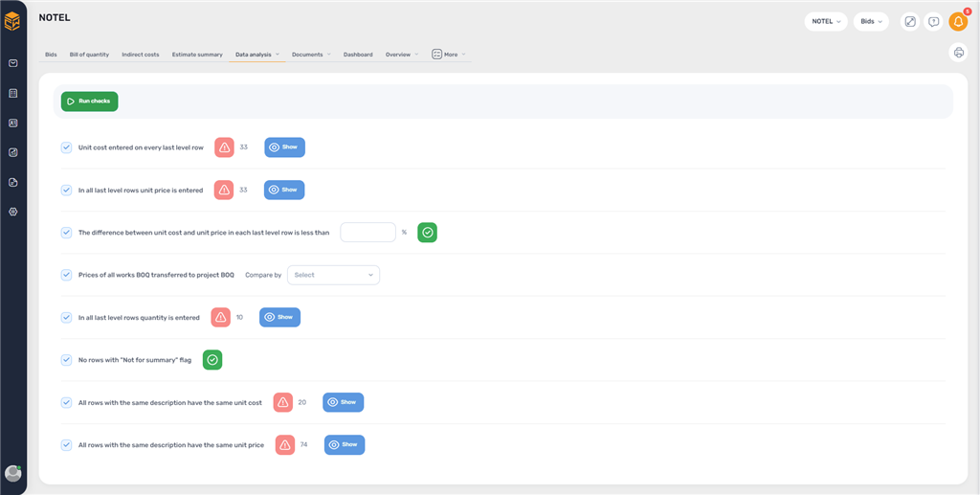Click warning icon for unit price entered check
The width and height of the screenshot is (980, 495).
[224, 190]
